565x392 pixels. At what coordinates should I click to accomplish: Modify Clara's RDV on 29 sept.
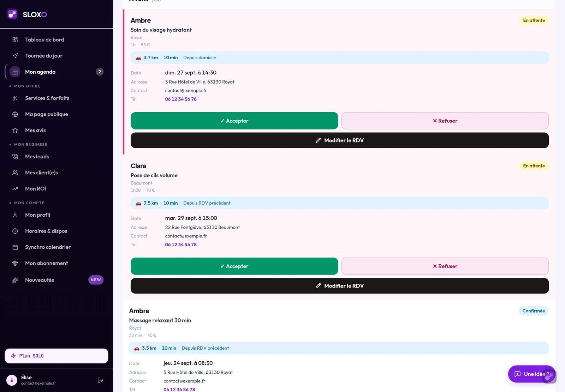[x=340, y=286]
